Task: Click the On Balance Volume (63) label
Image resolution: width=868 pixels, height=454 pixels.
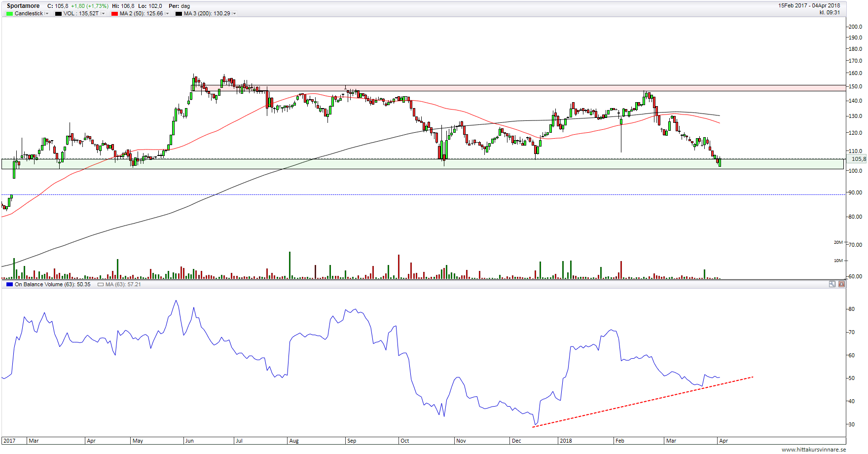Action: (52, 285)
